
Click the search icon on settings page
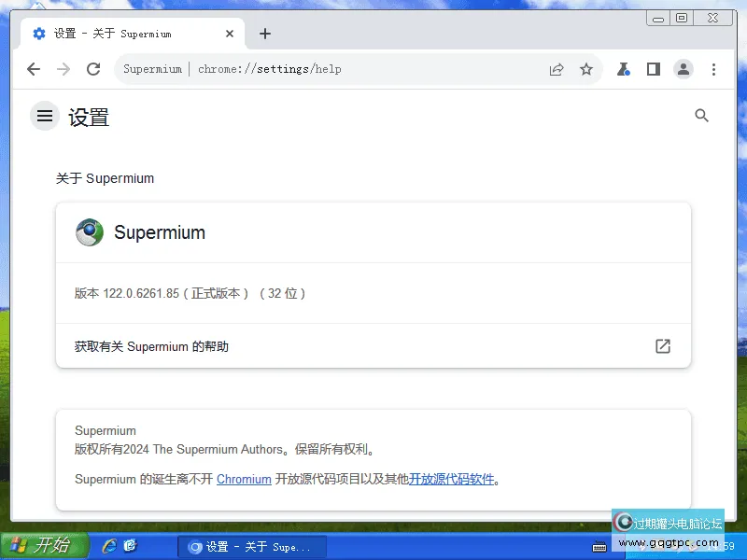(701, 116)
